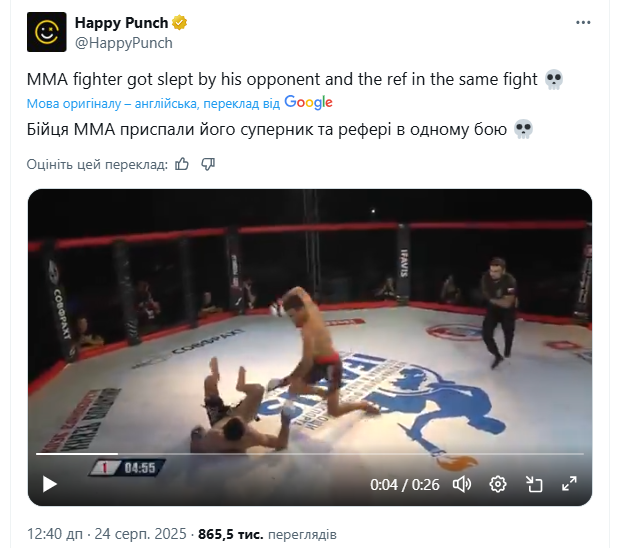Click the video time display 0:04 / 0:26

click(405, 485)
